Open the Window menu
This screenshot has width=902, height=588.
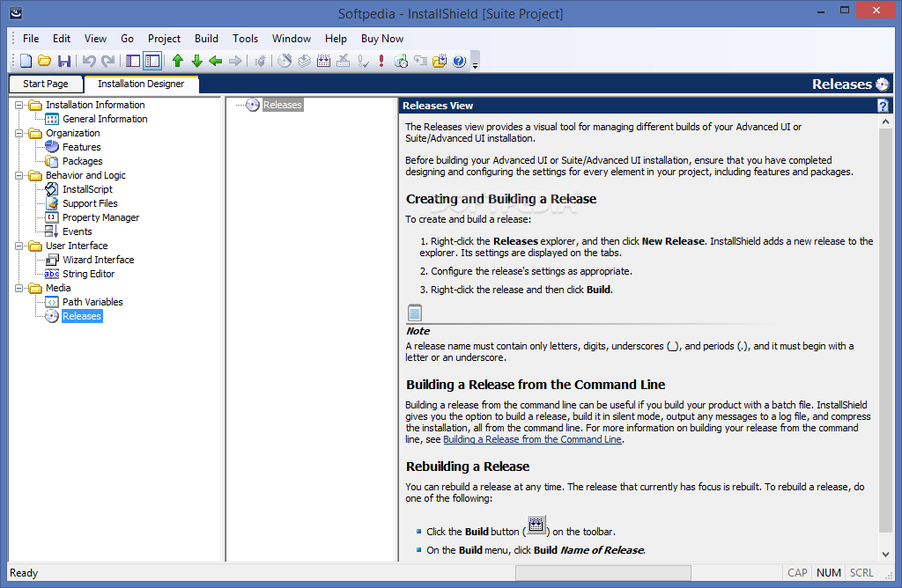[292, 39]
